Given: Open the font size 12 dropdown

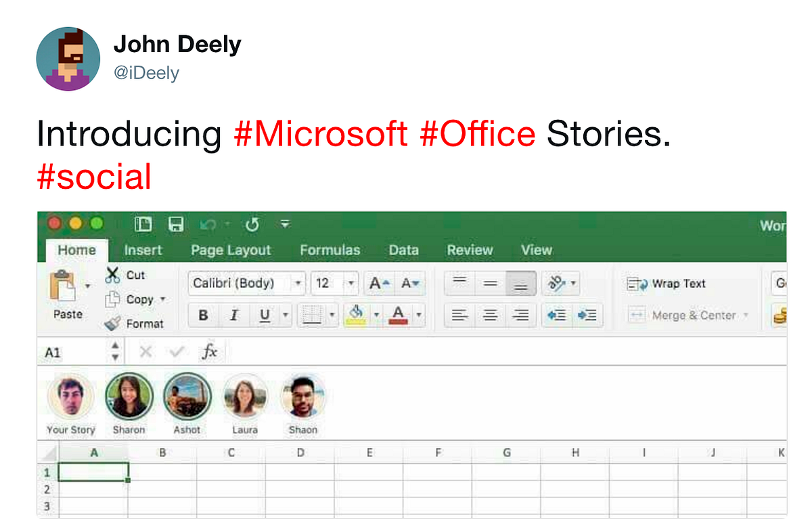Looking at the screenshot, I should point(351,284).
